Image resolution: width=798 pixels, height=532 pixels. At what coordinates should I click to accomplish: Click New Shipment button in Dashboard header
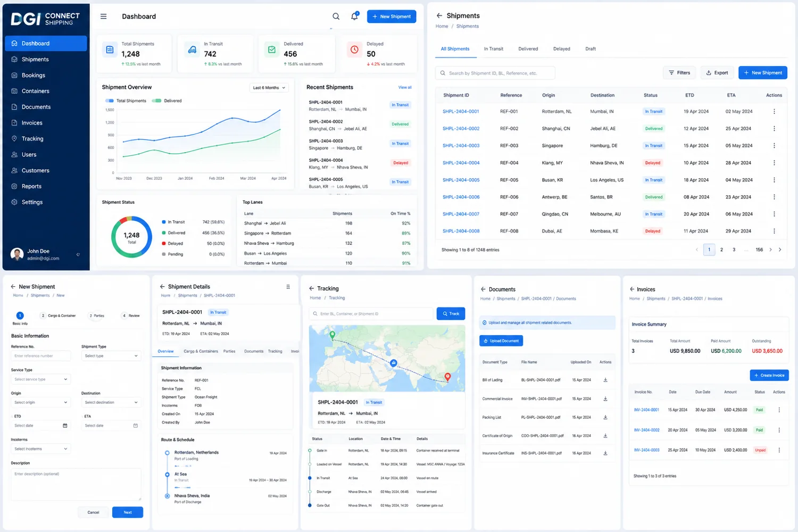pyautogui.click(x=392, y=16)
